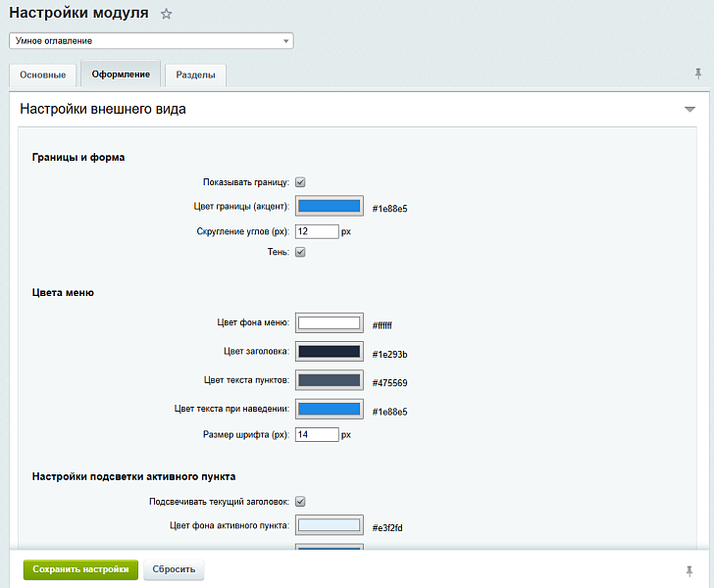Click the pin icon beside the tabs
Image resolution: width=714 pixels, height=588 pixels.
pos(697,73)
